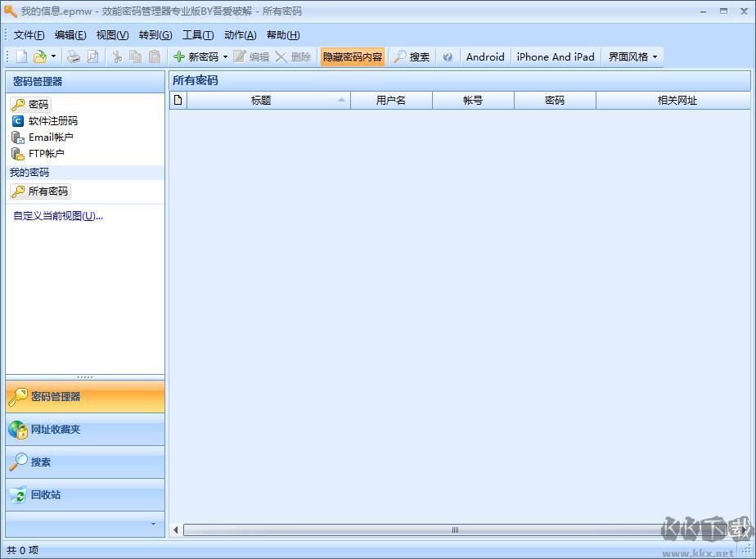Click the paste icon on the toolbar
Screen dimensions: 756x559
pyautogui.click(x=152, y=56)
